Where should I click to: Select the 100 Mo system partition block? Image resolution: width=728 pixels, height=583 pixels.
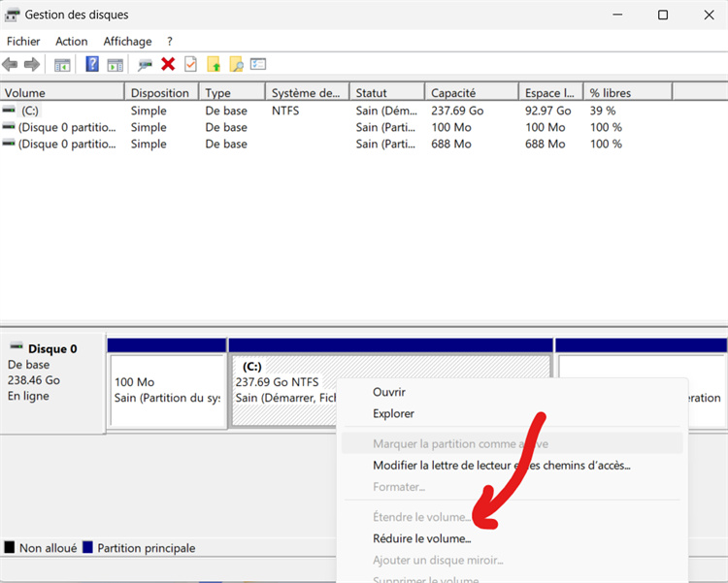[168, 390]
